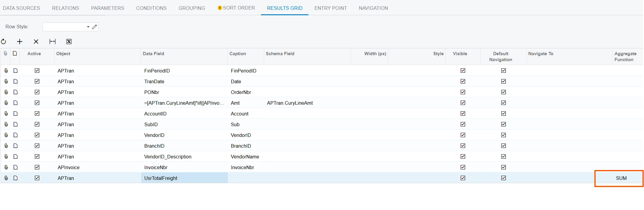Uncheck Visible for UsrTotalFreight row

(x=463, y=178)
